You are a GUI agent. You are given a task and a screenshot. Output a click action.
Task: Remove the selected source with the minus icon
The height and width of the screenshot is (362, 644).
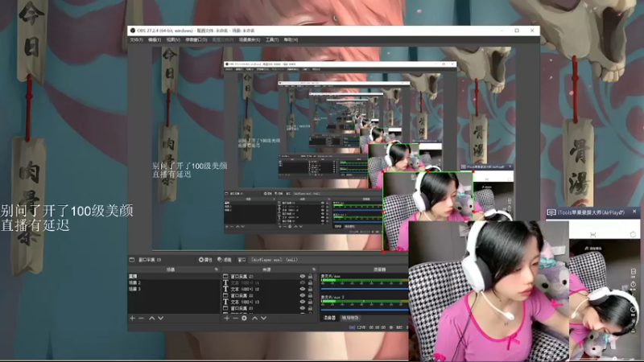[235, 318]
